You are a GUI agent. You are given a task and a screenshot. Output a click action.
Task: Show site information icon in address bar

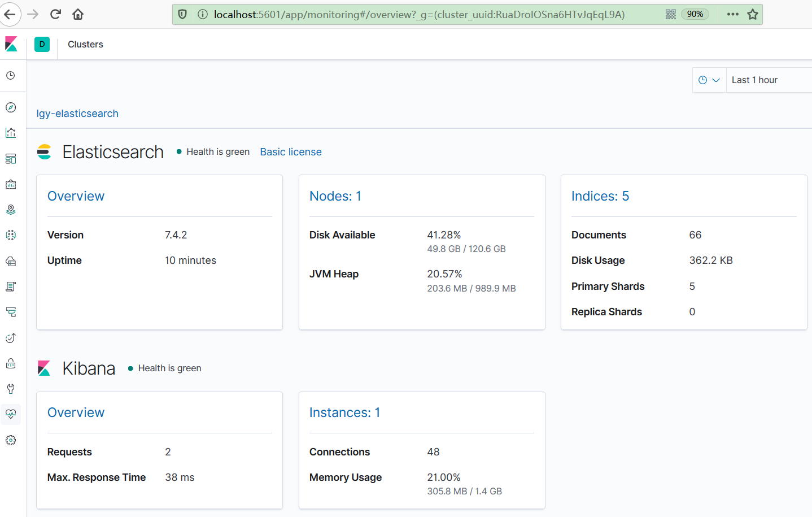tap(203, 14)
